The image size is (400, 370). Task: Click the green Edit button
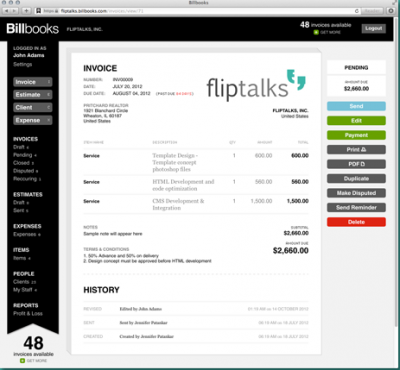356,121
